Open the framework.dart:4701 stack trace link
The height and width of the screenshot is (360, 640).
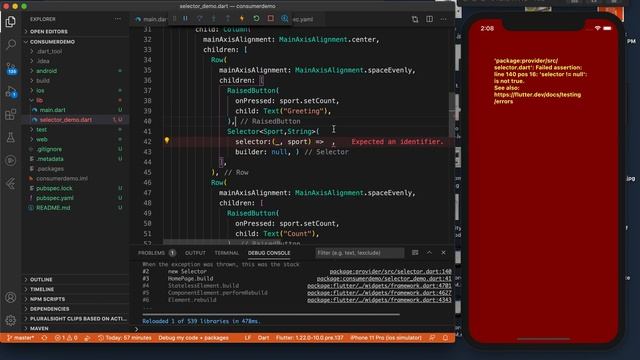coord(380,286)
